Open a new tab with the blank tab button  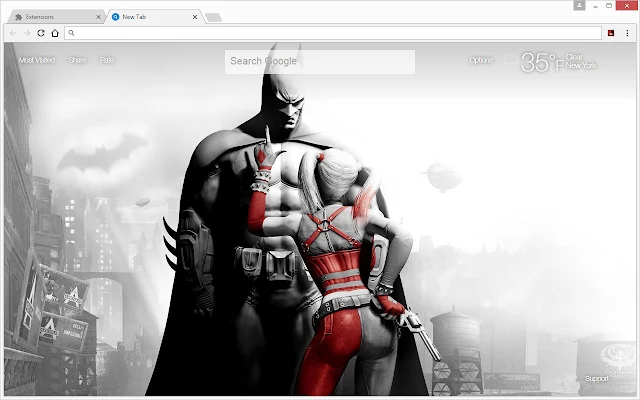213,17
